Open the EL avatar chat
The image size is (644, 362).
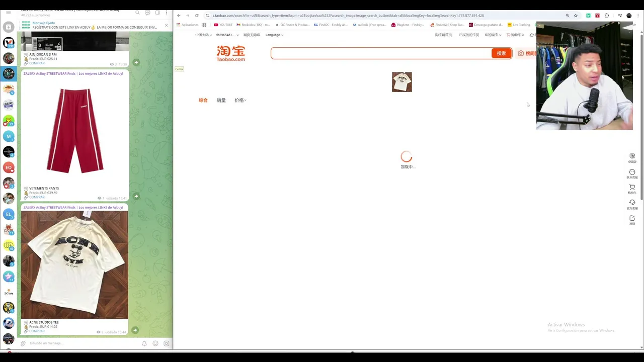[x=9, y=214]
